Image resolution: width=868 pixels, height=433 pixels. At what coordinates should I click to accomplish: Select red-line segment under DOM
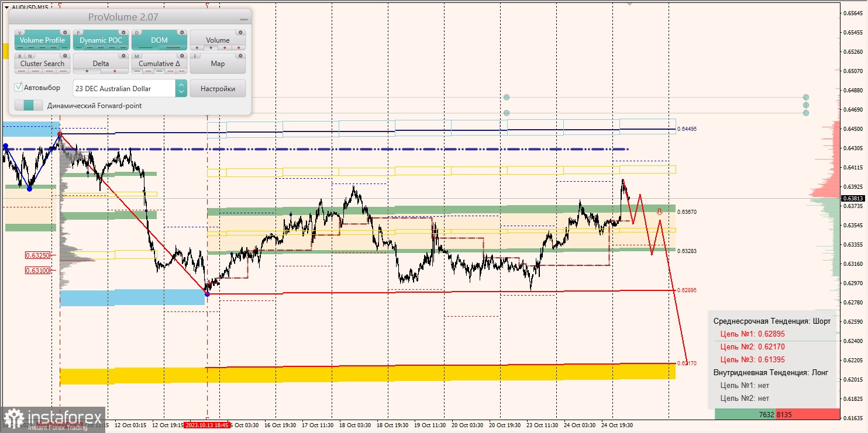tap(173, 48)
